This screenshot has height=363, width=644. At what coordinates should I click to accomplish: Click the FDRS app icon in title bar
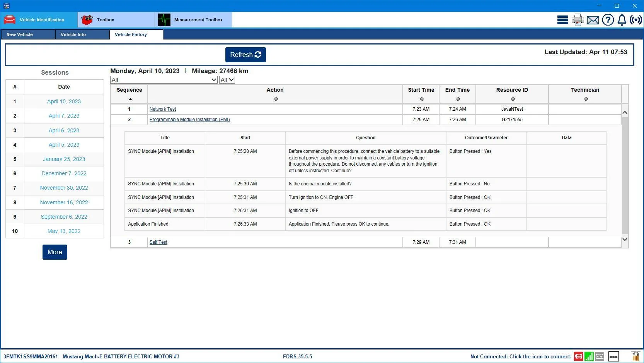[6, 6]
